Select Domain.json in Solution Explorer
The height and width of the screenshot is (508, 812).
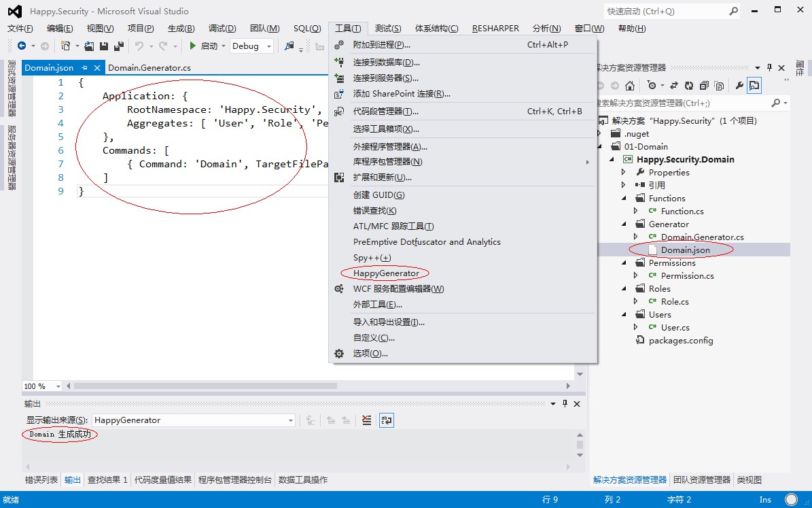point(685,250)
